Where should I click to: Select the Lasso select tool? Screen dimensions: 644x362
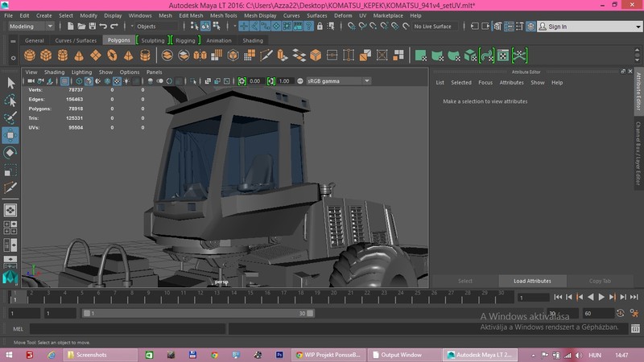coord(10,101)
